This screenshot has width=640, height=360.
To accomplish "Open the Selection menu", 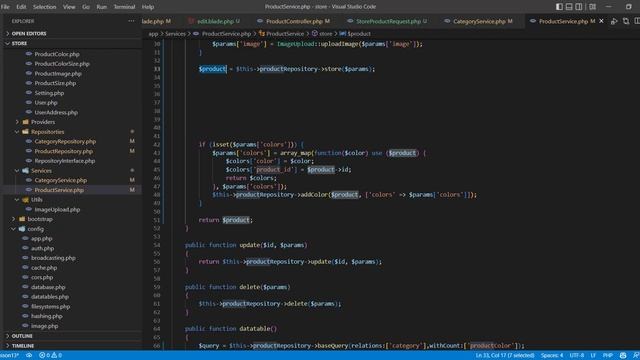I will coord(44,7).
